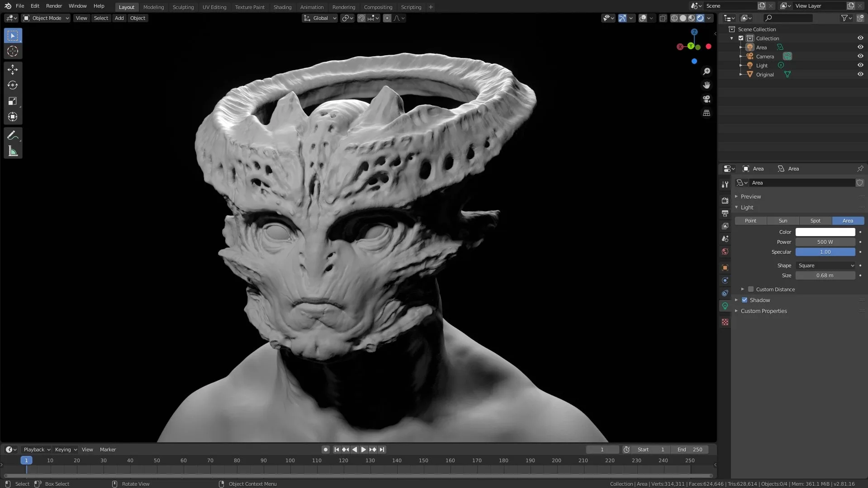Viewport: 868px width, 488px height.
Task: Select the Rotate tool
Action: point(13,85)
